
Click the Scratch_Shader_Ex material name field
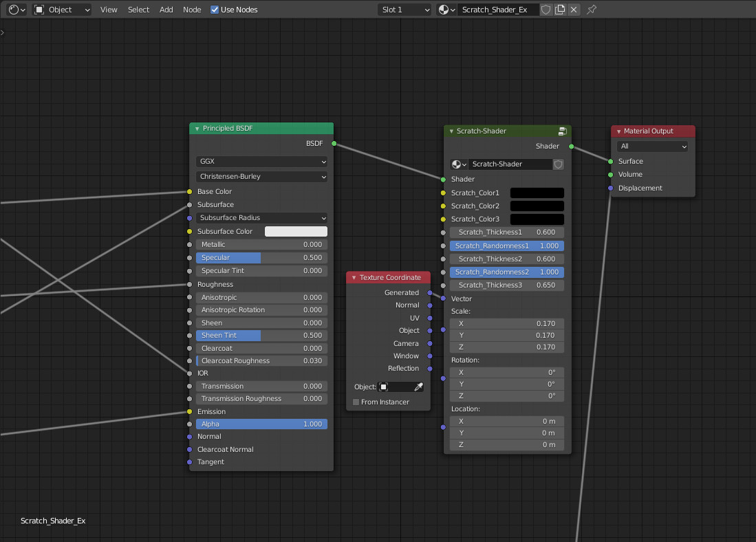click(497, 10)
